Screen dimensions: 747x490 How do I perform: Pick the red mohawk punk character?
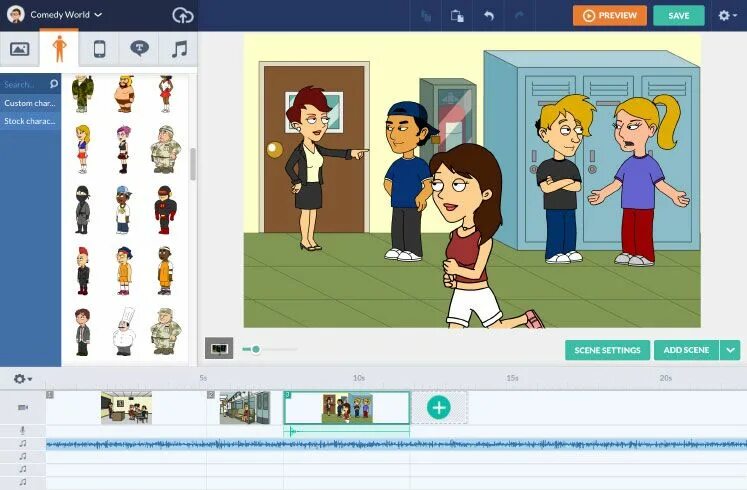coord(83,270)
